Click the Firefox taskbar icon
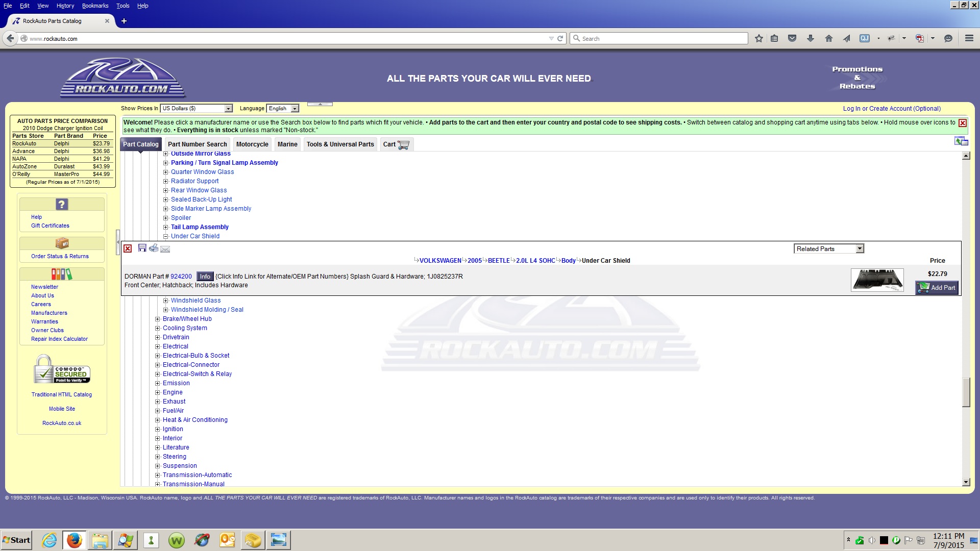 pyautogui.click(x=75, y=540)
